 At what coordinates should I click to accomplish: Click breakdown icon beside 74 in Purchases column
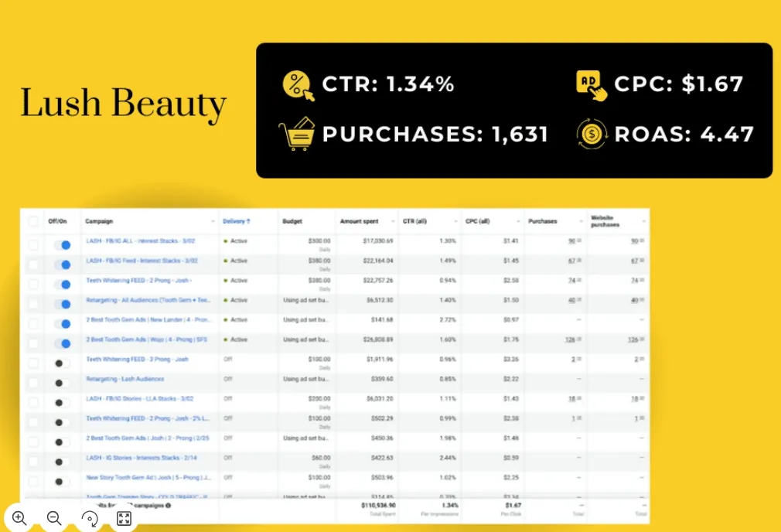coord(579,281)
